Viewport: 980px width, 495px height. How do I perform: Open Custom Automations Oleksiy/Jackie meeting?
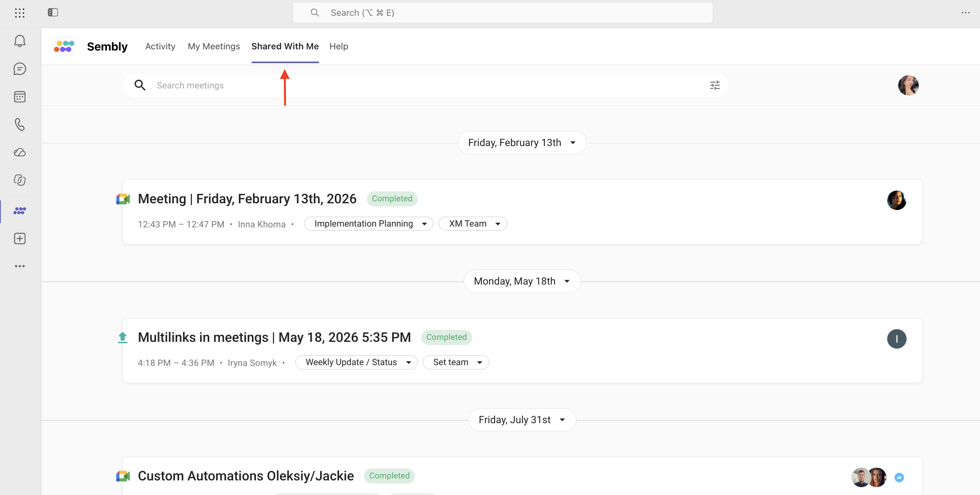246,476
